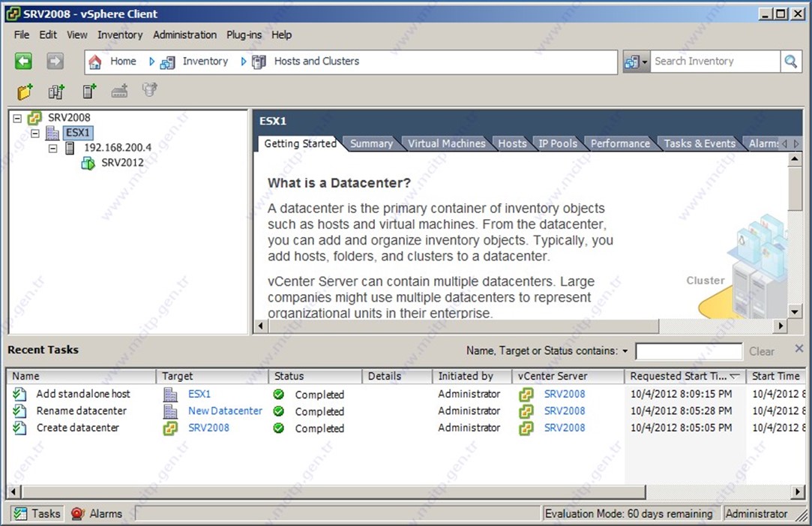Click the ESX1 datacenter icon in tree
Image resolution: width=812 pixels, height=526 pixels.
52,133
